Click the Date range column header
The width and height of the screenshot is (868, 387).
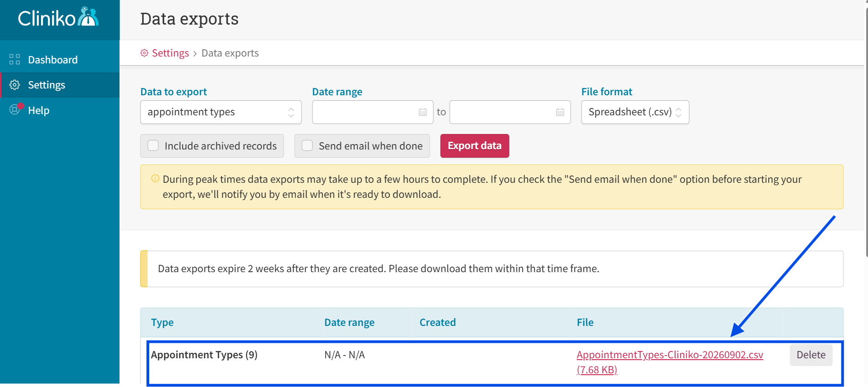pyautogui.click(x=349, y=323)
